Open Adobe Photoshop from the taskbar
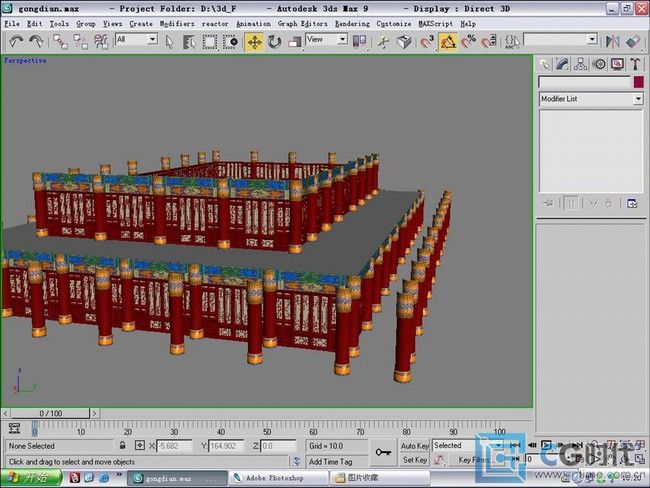Viewport: 650px width, 488px height. tap(277, 478)
